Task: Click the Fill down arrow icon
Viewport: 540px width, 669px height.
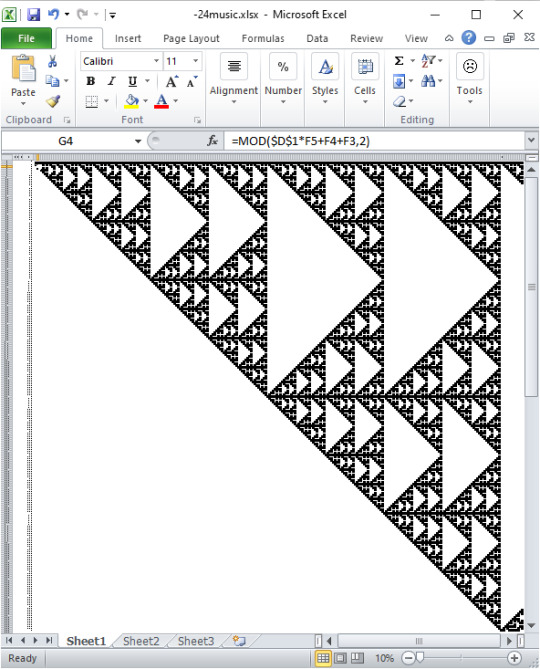Action: coord(399,81)
